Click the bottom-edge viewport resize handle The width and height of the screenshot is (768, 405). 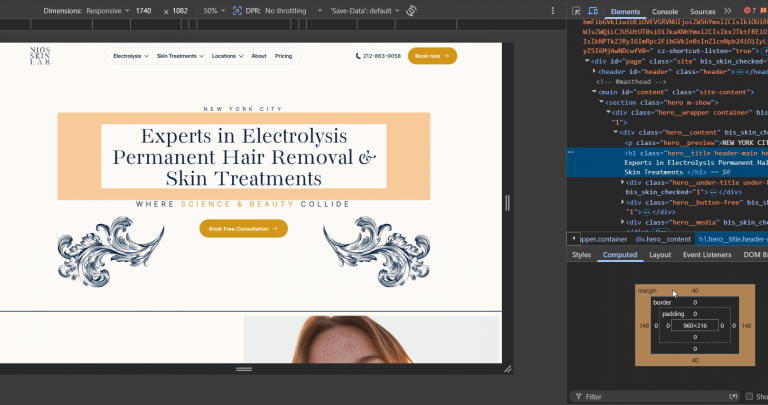point(243,369)
